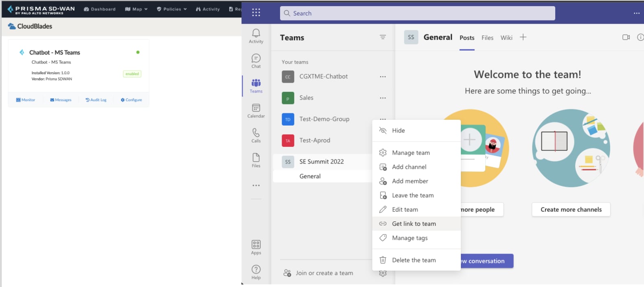644x287 pixels.
Task: Select Delete the team menu item
Action: (416, 260)
